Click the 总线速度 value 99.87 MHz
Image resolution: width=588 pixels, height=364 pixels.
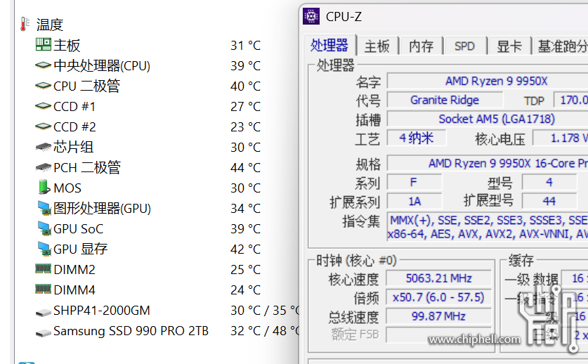click(x=438, y=316)
